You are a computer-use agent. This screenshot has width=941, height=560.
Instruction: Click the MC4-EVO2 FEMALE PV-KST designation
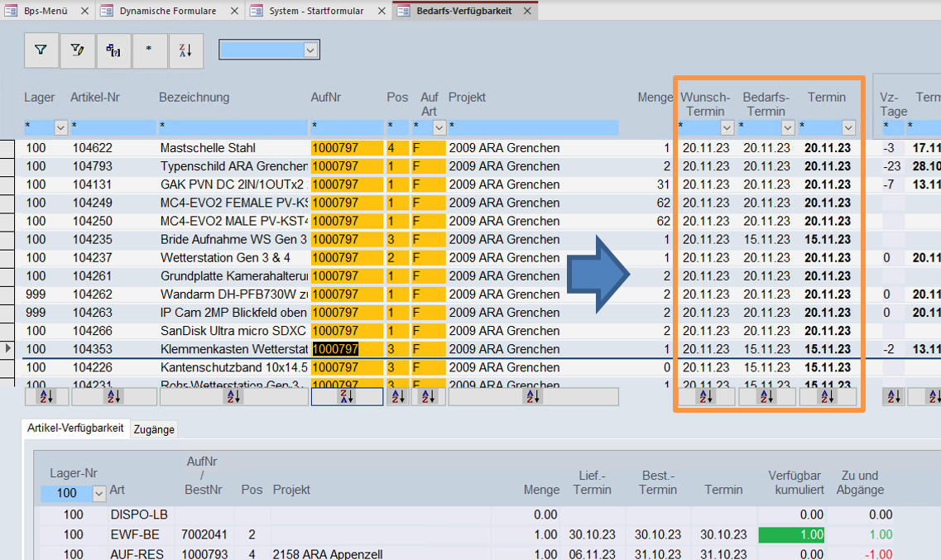pos(233,203)
